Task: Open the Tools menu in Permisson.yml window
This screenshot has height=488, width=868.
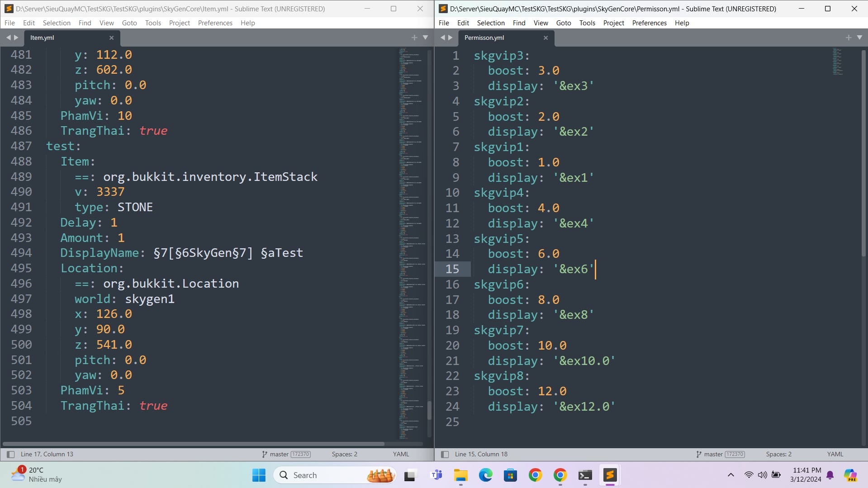Action: (x=588, y=23)
